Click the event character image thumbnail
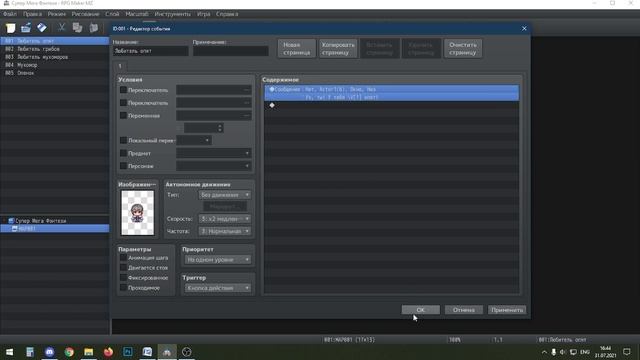 pyautogui.click(x=138, y=213)
